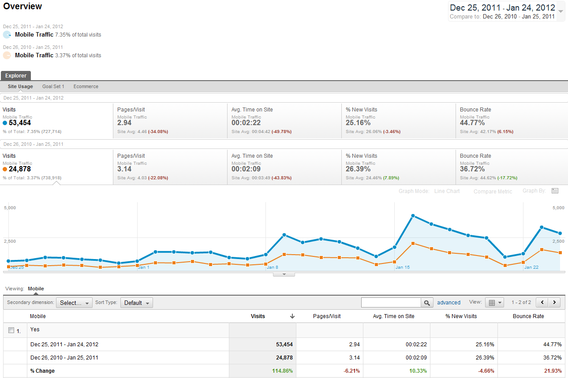Click the Jan 15 peak data point
Screen dimensions: 568x378
click(413, 216)
